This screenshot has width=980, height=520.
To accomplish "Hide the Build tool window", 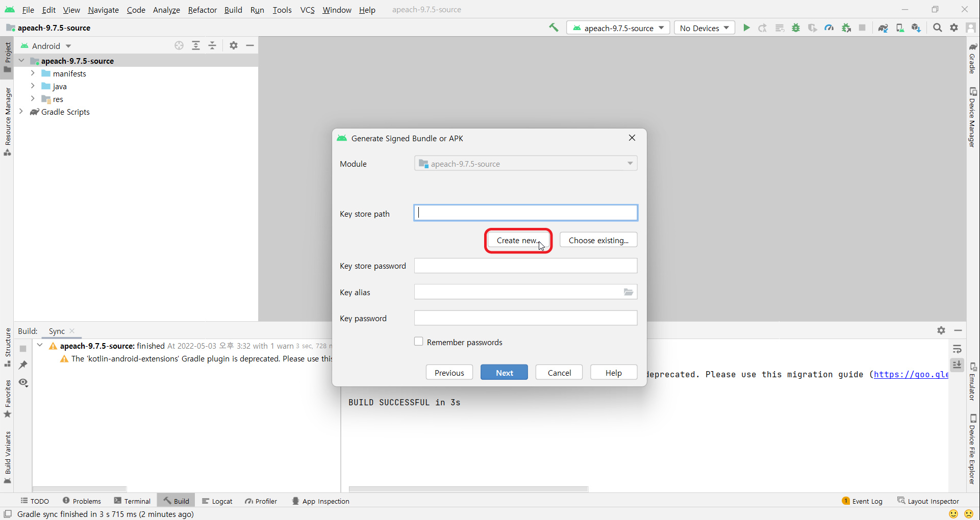I will (x=958, y=330).
